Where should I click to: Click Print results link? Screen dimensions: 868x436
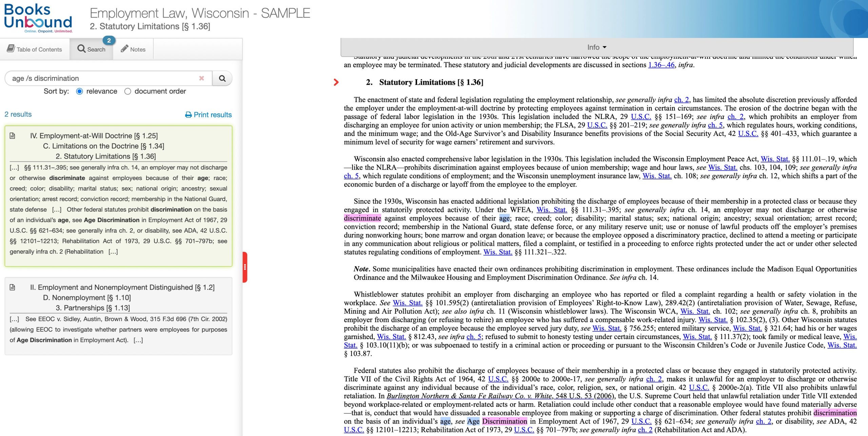208,115
